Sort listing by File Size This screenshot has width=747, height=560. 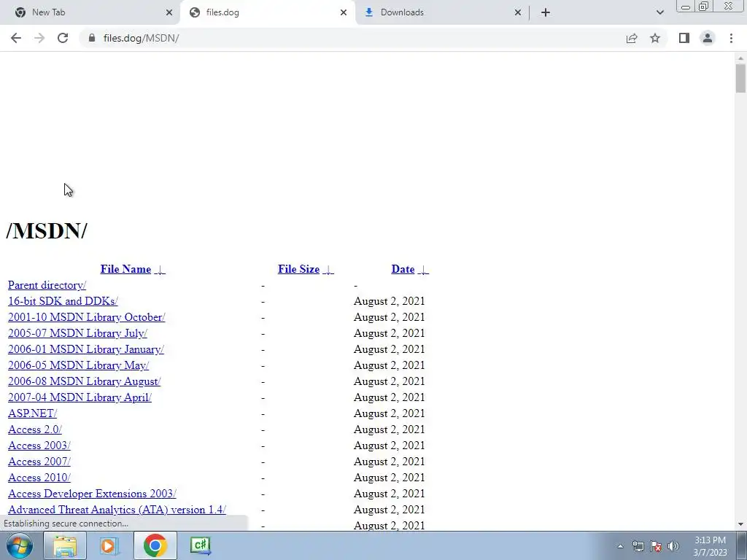[298, 269]
